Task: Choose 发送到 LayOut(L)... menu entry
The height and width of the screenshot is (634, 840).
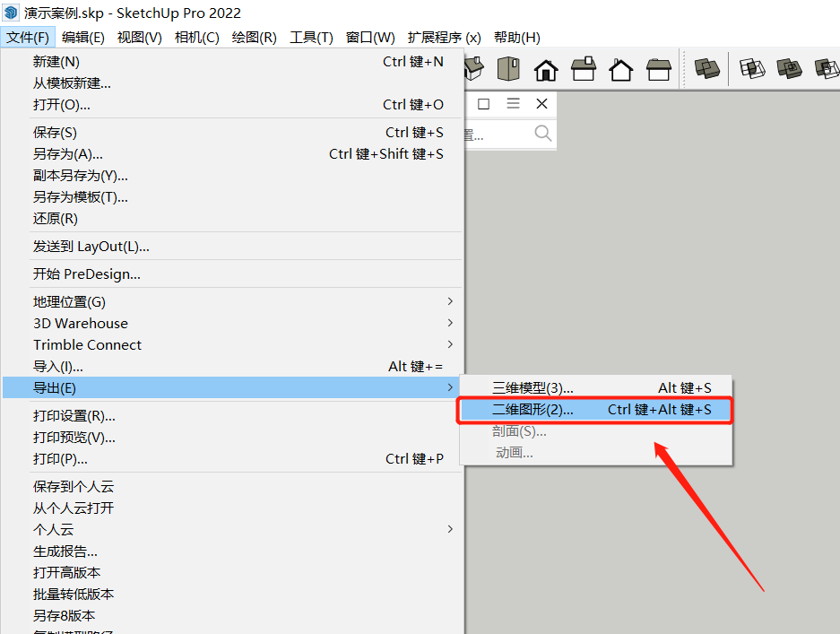Action: tap(232, 246)
